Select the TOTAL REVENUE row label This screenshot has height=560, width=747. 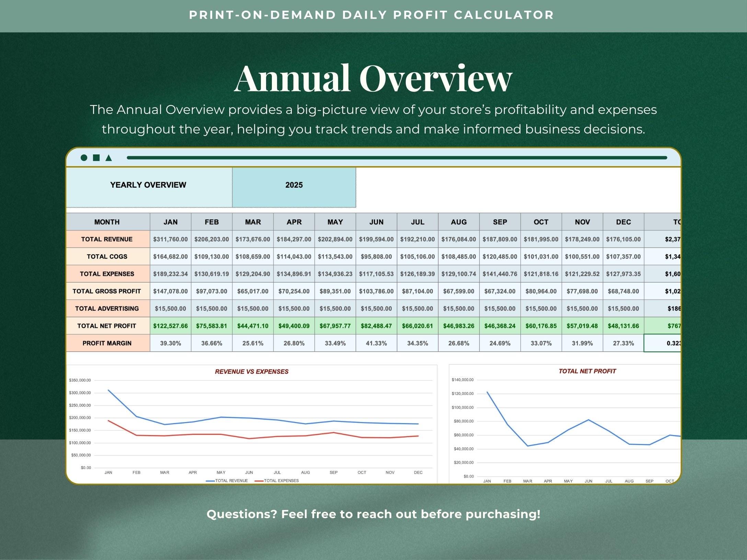coord(108,239)
